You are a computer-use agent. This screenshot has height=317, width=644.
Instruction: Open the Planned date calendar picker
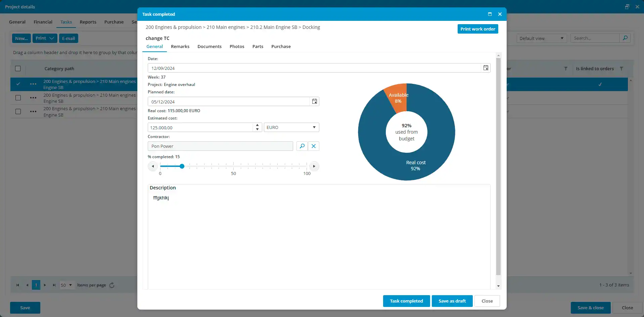[314, 101]
